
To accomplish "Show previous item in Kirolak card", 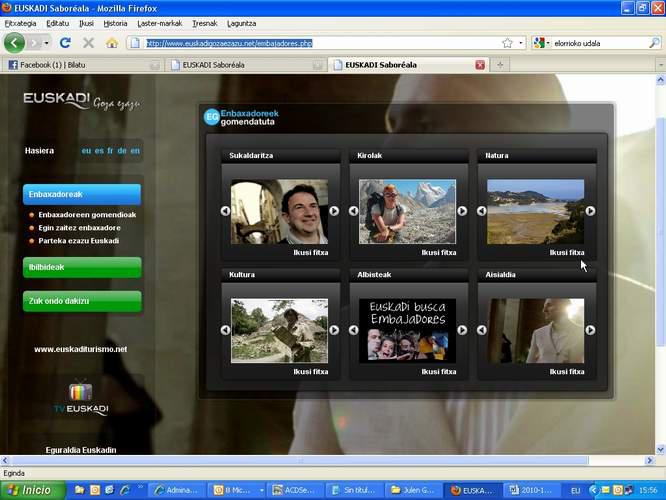I will click(353, 211).
